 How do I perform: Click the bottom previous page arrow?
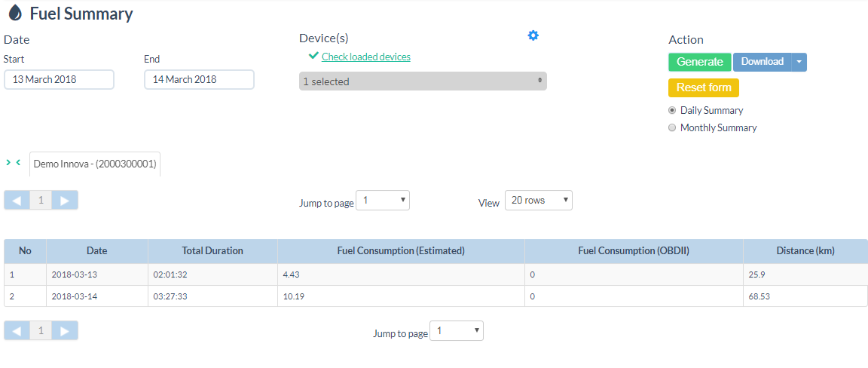[x=17, y=330]
